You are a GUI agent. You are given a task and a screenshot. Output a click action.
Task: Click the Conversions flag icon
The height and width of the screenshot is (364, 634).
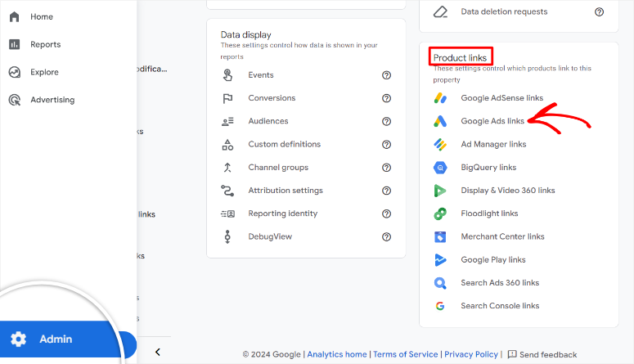coord(227,98)
